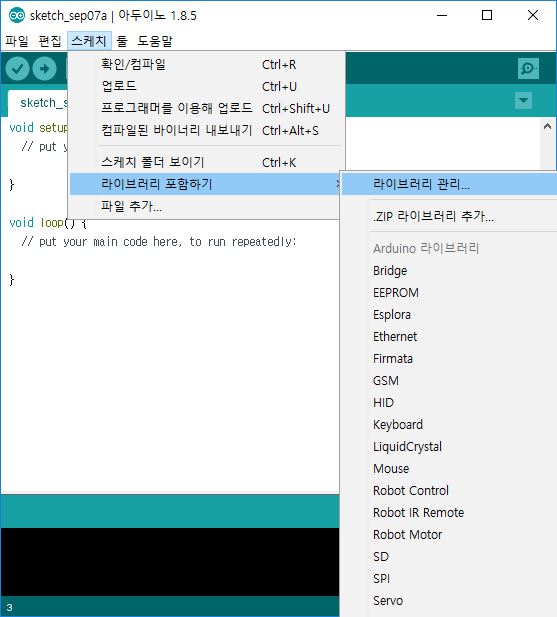This screenshot has height=617, width=557.
Task: Include the Mouse library
Action: 449,469
